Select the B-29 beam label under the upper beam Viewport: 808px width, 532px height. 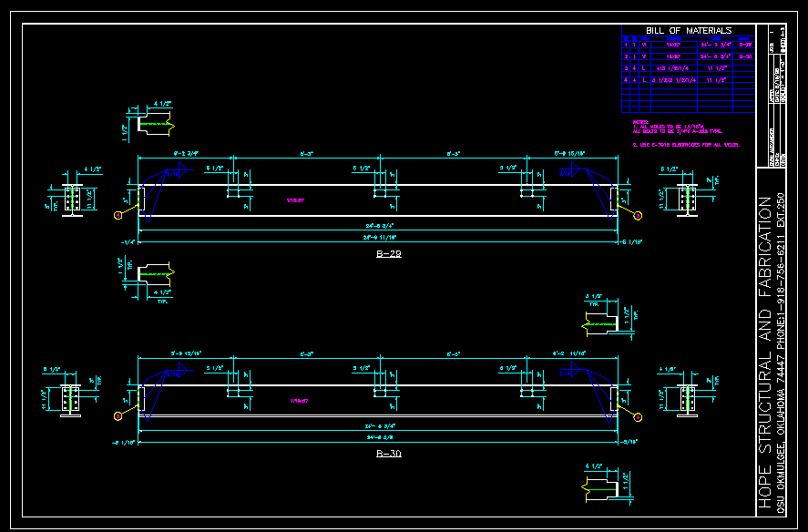tap(388, 253)
